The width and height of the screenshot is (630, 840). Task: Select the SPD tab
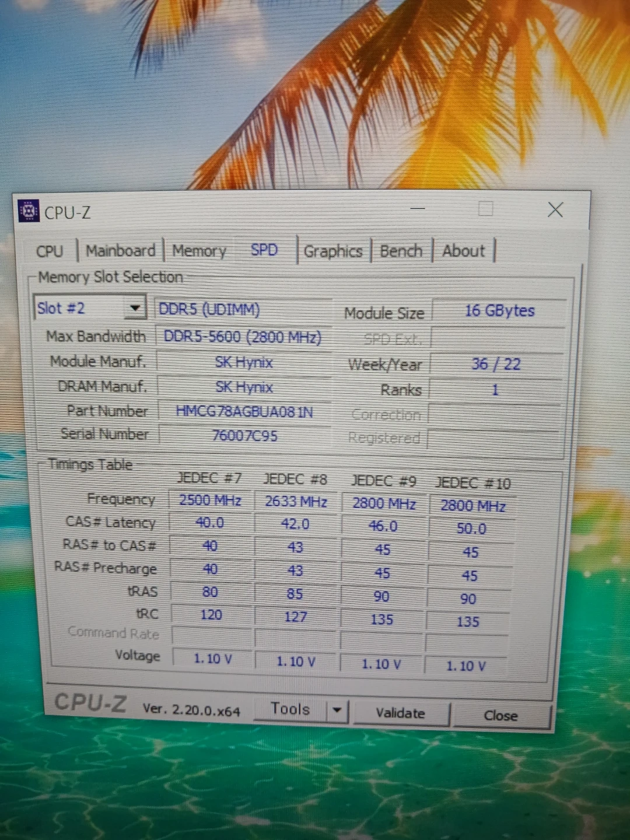coord(264,250)
